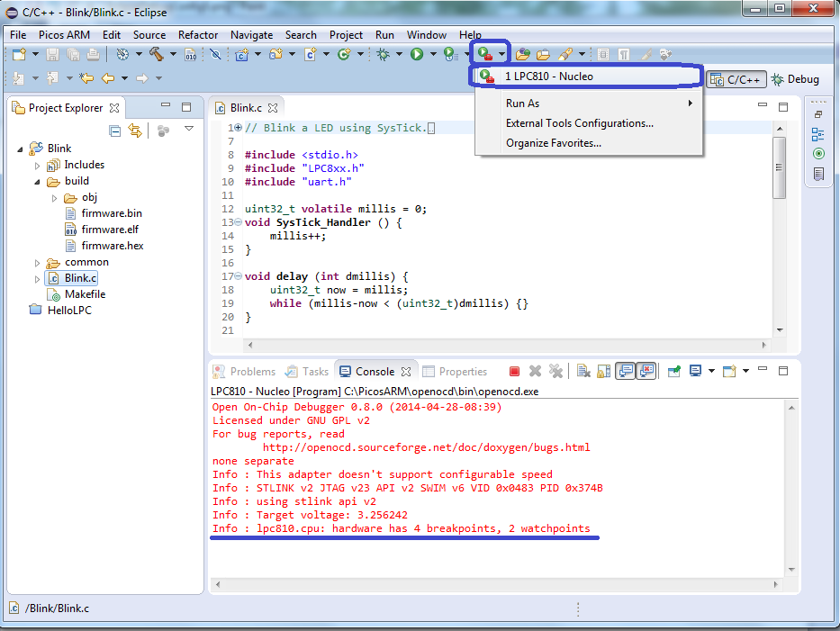Open the Open Console dropdown arrow
This screenshot has width=840, height=631.
[x=745, y=371]
